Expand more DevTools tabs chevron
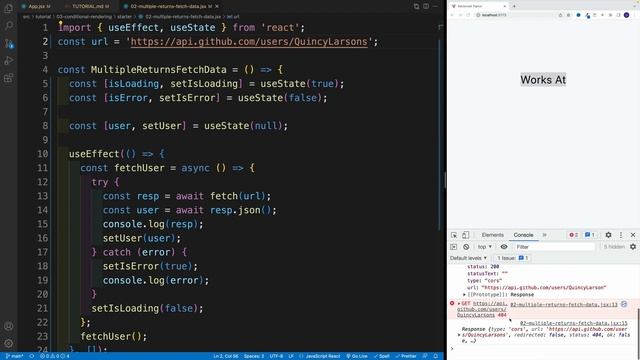This screenshot has width=640, height=360. (x=544, y=235)
